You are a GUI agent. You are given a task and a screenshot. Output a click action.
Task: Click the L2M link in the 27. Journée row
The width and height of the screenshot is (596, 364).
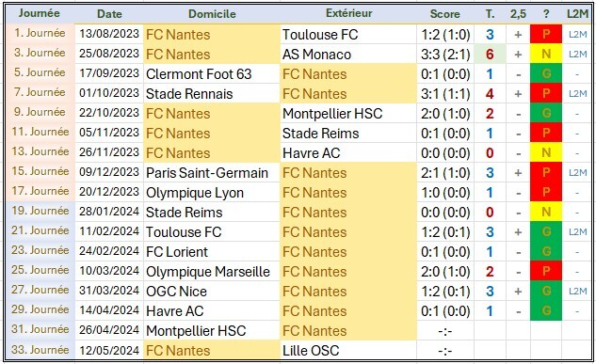(578, 292)
